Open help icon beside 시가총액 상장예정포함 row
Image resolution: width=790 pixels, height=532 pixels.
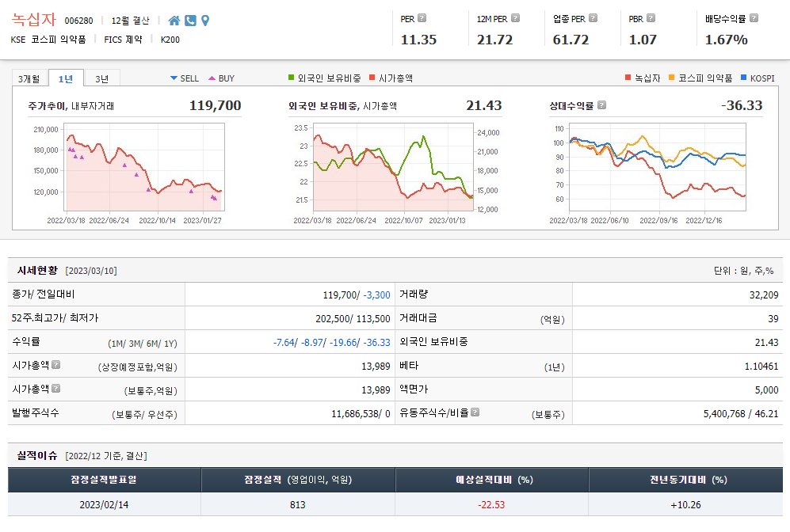pos(56,364)
